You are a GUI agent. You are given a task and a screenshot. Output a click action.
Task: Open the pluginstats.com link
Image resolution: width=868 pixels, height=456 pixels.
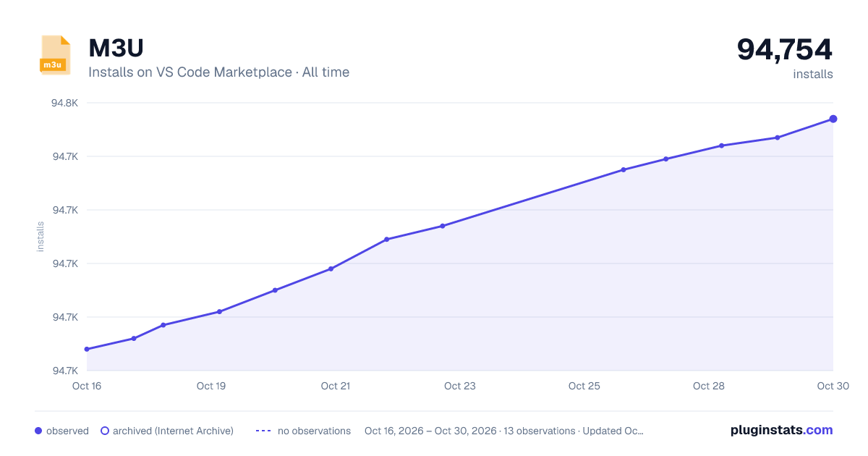point(781,430)
